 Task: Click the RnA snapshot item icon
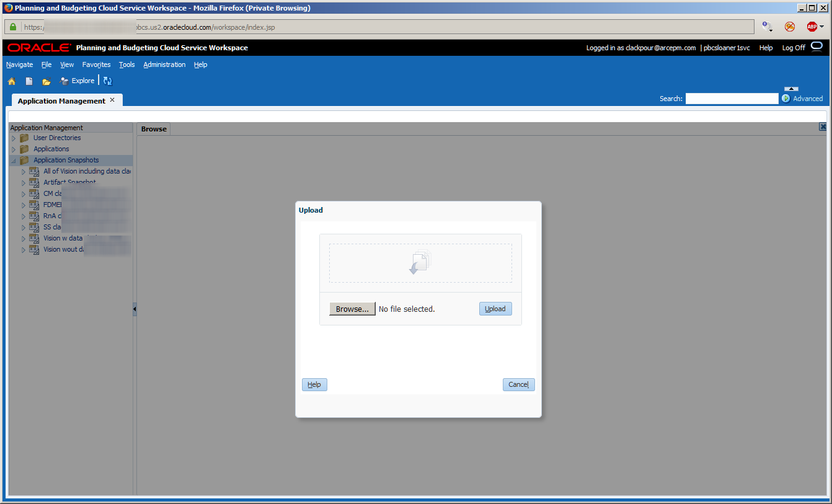pyautogui.click(x=34, y=216)
